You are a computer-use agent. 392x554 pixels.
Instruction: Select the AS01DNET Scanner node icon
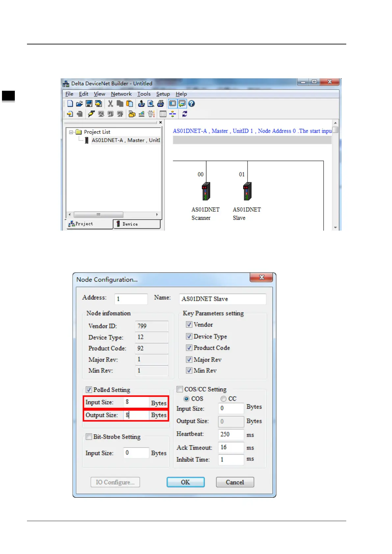click(206, 191)
